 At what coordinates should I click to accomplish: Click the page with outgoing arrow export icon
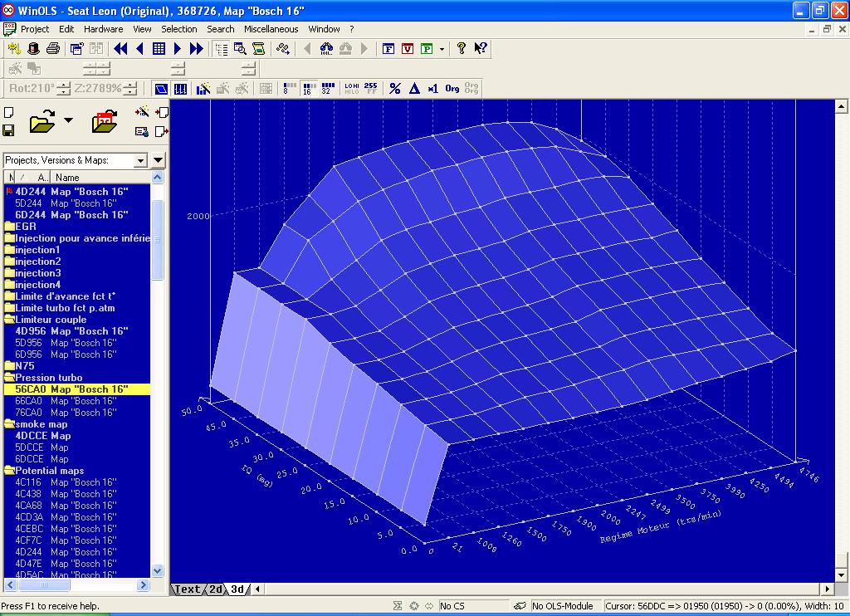[x=162, y=130]
